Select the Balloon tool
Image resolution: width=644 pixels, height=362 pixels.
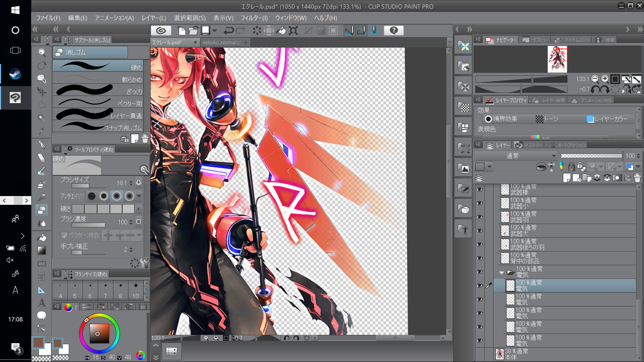pyautogui.click(x=42, y=315)
